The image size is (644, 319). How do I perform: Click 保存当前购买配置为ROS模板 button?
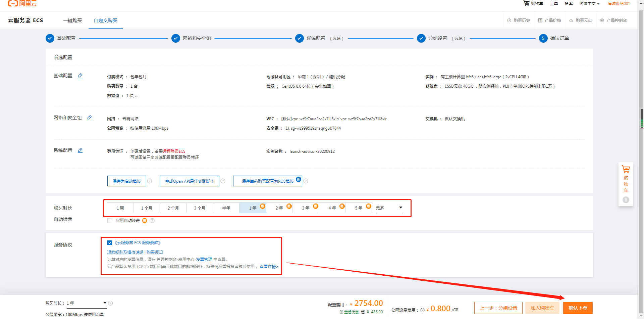click(x=268, y=181)
